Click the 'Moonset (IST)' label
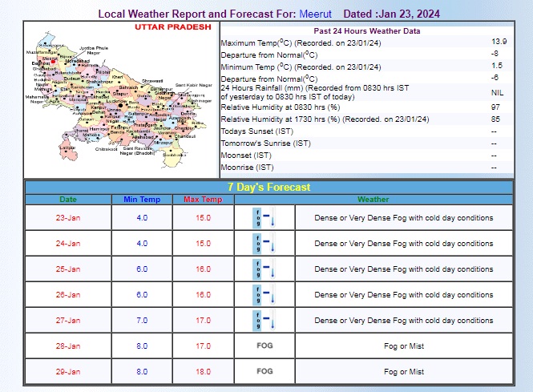 click(246, 156)
